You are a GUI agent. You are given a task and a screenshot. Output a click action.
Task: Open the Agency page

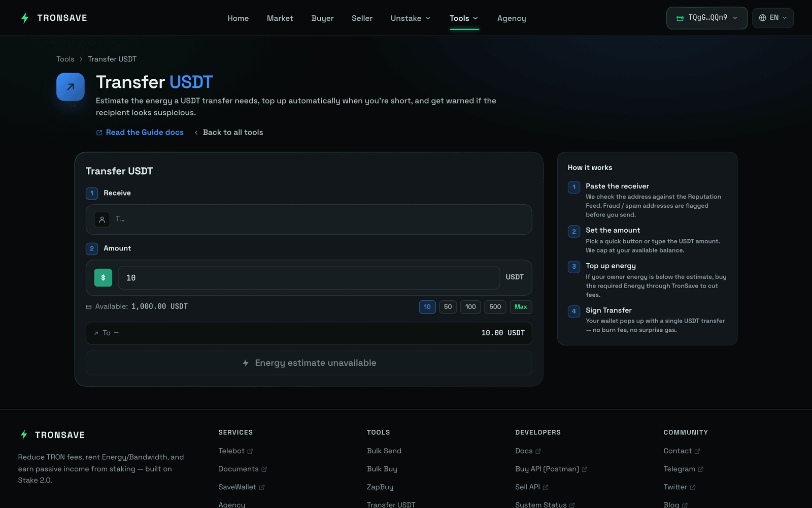click(512, 18)
